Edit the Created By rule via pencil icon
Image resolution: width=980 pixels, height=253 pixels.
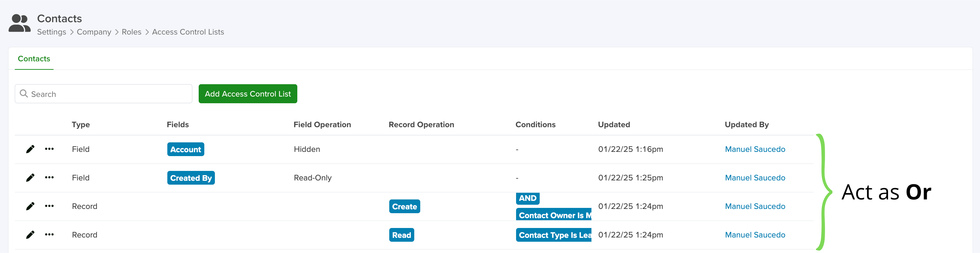pos(30,178)
